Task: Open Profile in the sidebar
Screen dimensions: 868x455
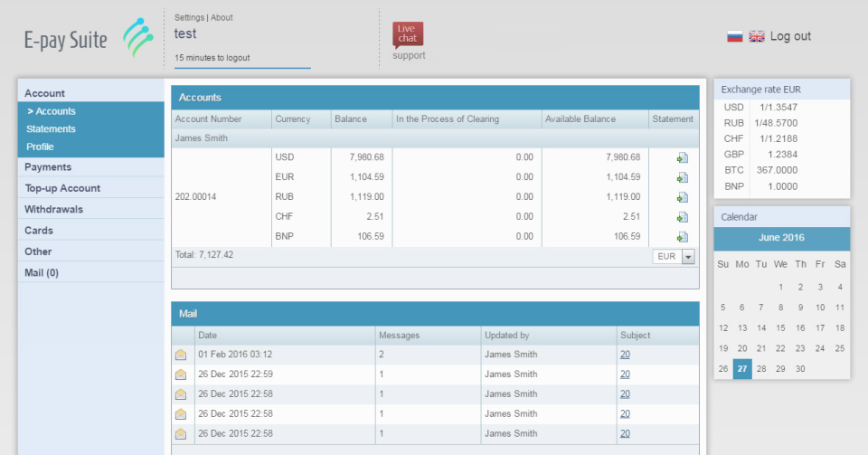Action: click(x=40, y=147)
